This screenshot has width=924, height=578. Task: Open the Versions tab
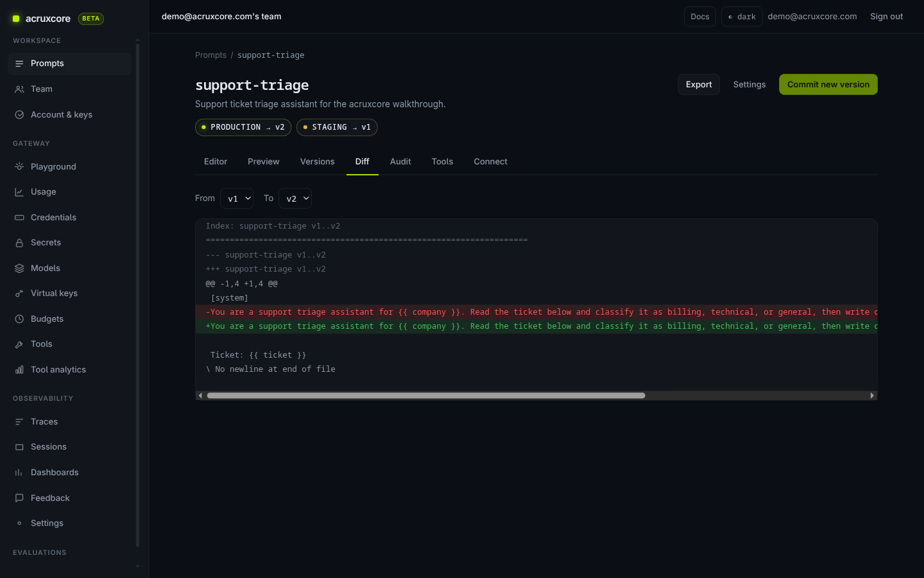coord(318,162)
